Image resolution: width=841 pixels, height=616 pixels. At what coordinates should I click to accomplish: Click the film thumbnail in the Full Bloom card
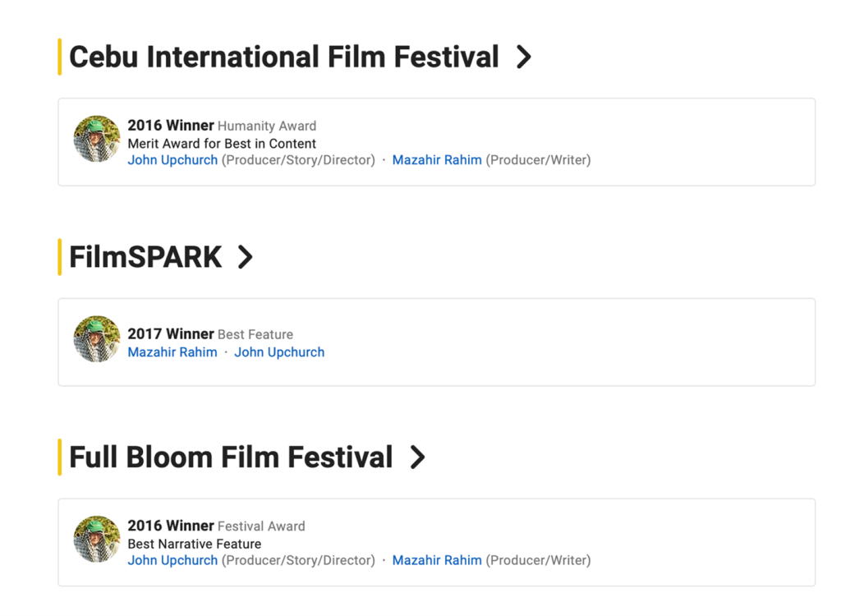pos(97,539)
